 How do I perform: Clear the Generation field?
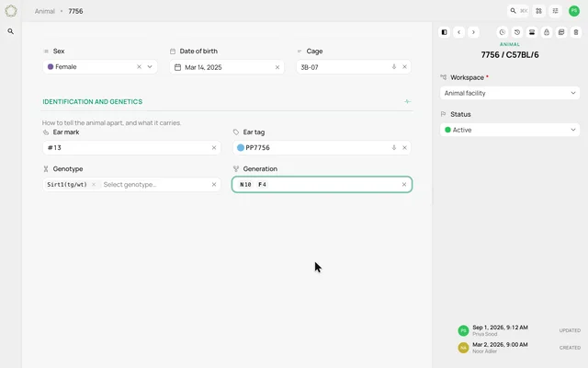[404, 184]
